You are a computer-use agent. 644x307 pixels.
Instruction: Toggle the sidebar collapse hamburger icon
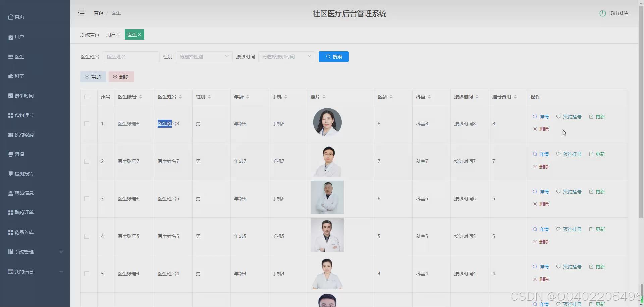(81, 13)
